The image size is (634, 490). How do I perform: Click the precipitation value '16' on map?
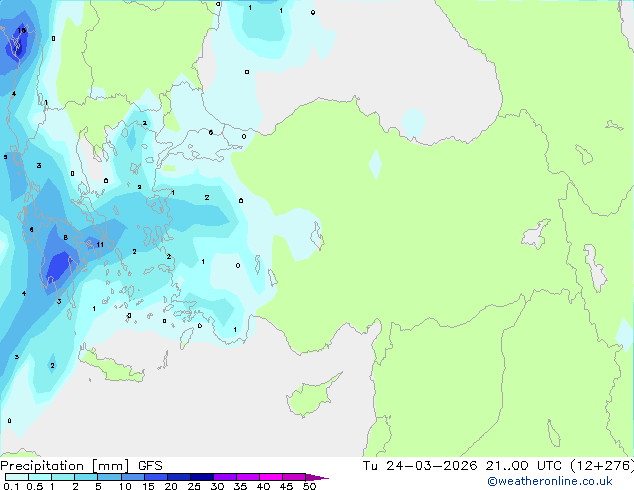coord(22,30)
